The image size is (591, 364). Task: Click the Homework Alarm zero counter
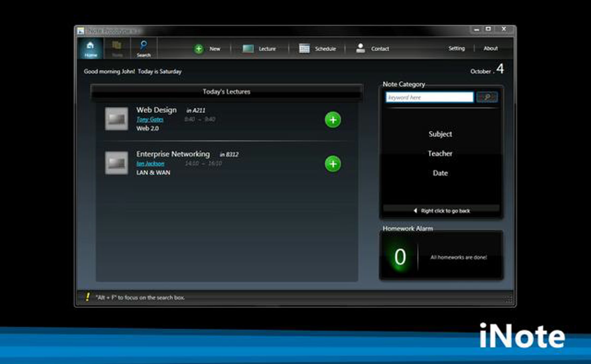click(400, 257)
